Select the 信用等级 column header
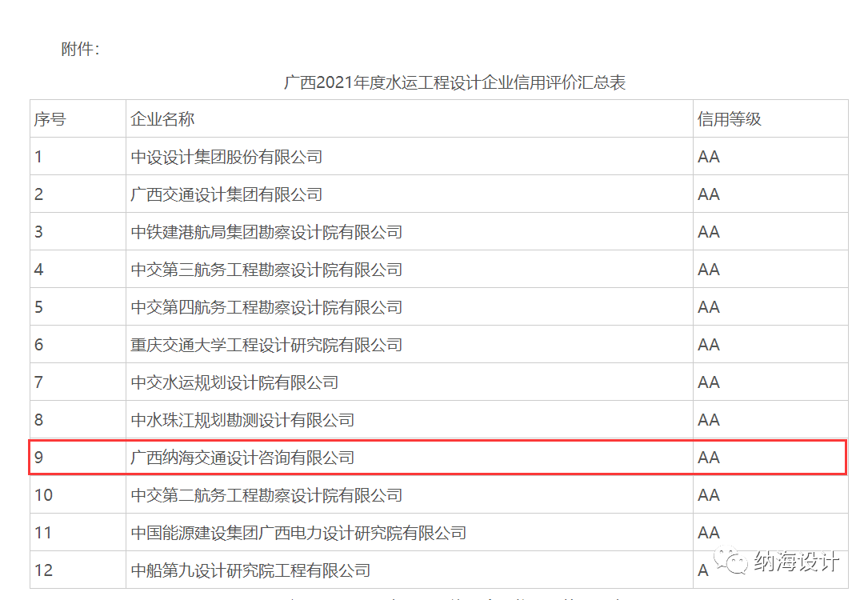The image size is (868, 600). pyautogui.click(x=729, y=119)
